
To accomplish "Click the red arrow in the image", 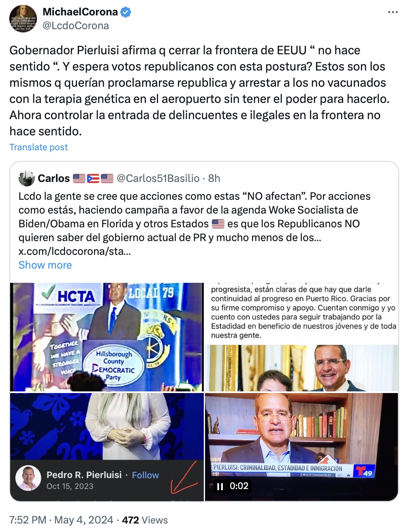I will pyautogui.click(x=184, y=478).
